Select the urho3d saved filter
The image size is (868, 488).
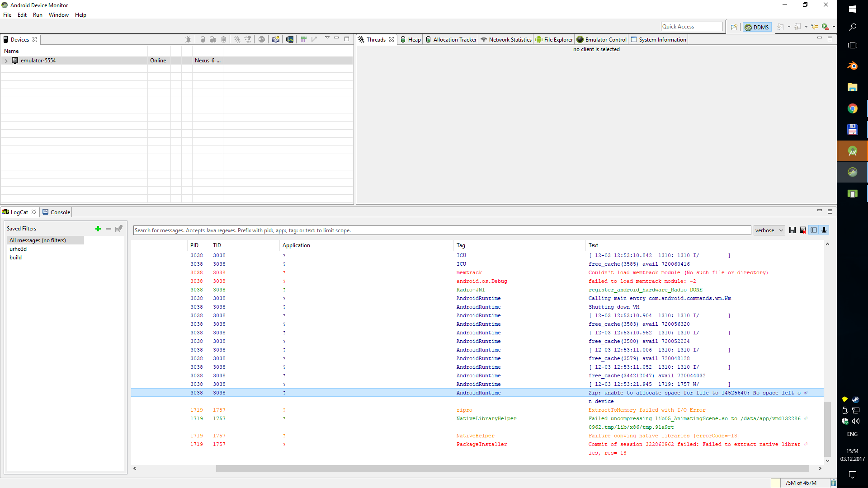(18, 249)
